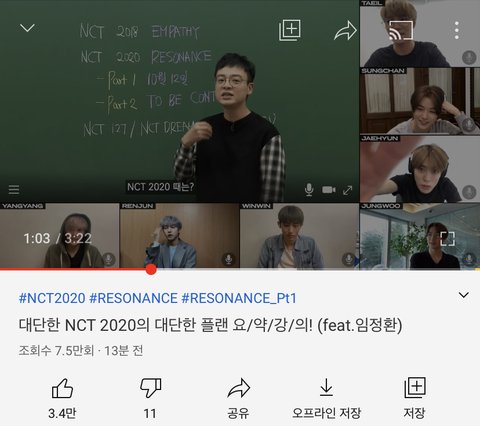Tap the microphone icon on JAEHYUN tile
Image resolution: width=480 pixels, height=426 pixels.
[x=469, y=192]
